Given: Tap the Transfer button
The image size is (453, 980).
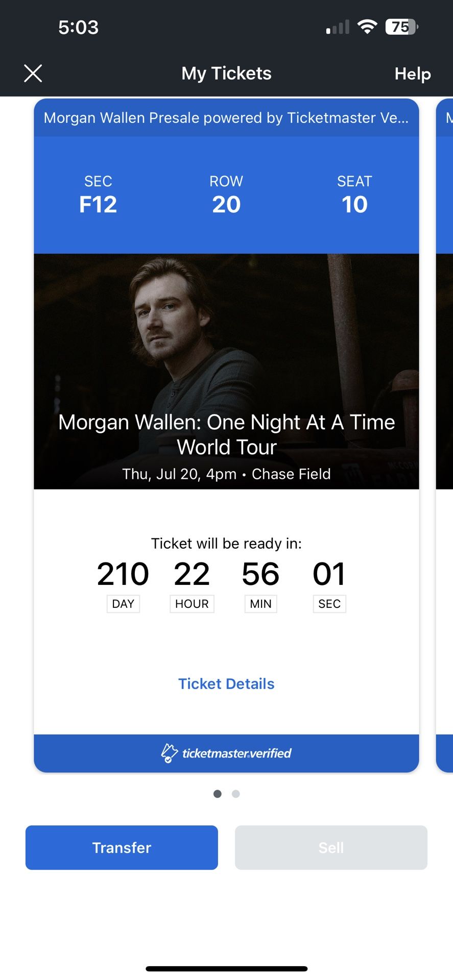Looking at the screenshot, I should point(122,847).
